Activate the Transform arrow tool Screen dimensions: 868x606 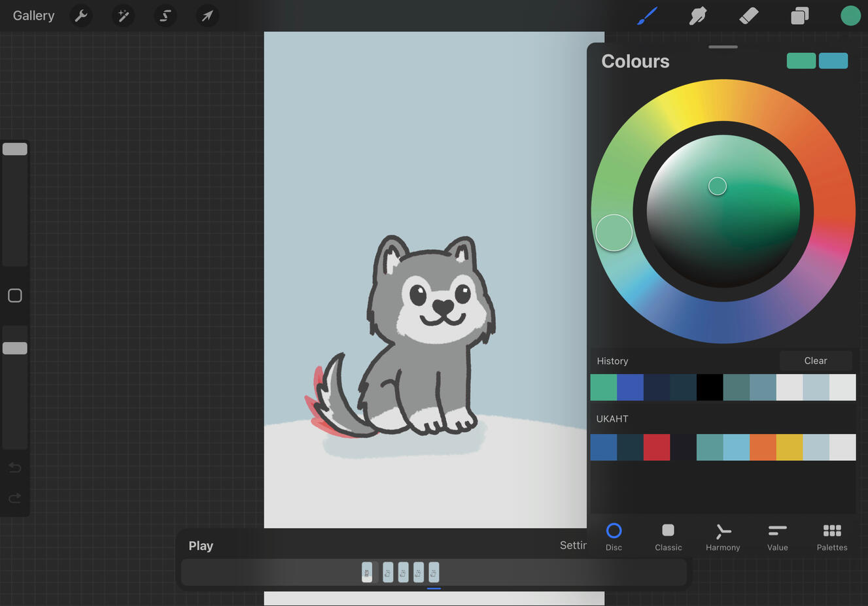207,16
